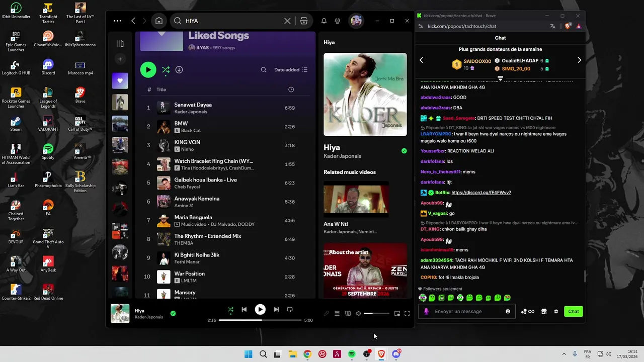Open the Spotify miniplayer
The height and width of the screenshot is (362, 644).
397,314
